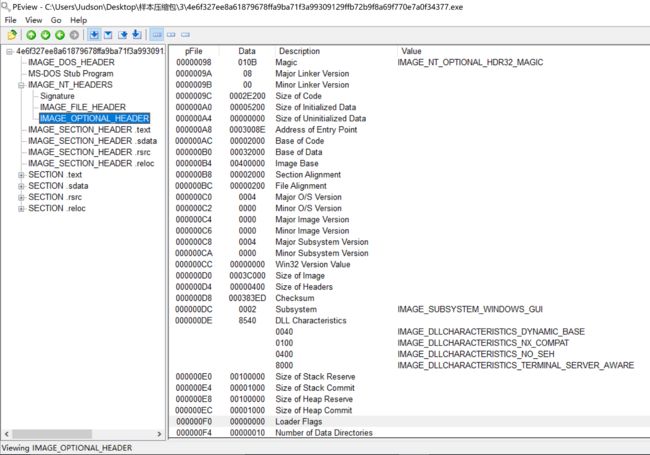Click the second blue box toolbar icon
Image resolution: width=650 pixels, height=455 pixels.
[108, 35]
